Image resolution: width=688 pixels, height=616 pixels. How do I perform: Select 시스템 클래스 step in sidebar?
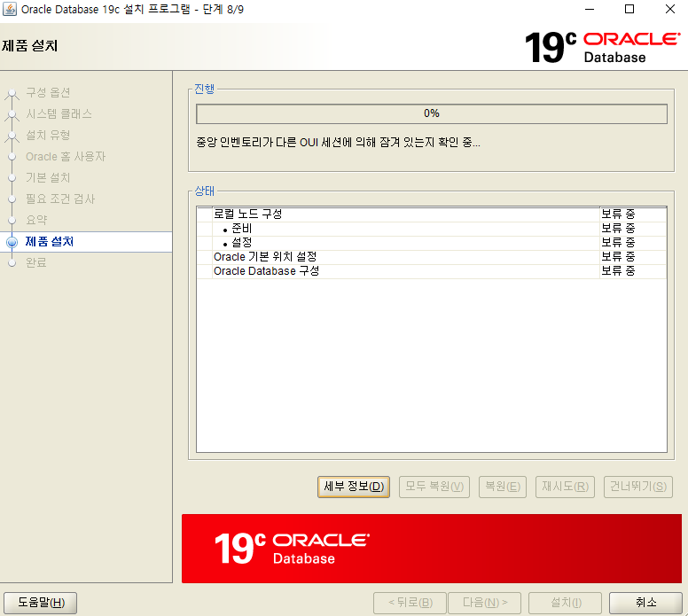59,114
